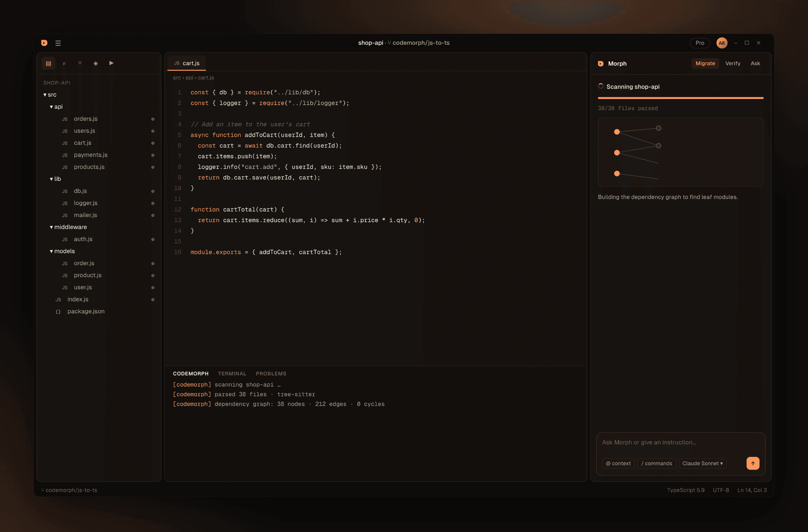Click the Morph logo in the panel header
The image size is (808, 532).
(x=601, y=64)
